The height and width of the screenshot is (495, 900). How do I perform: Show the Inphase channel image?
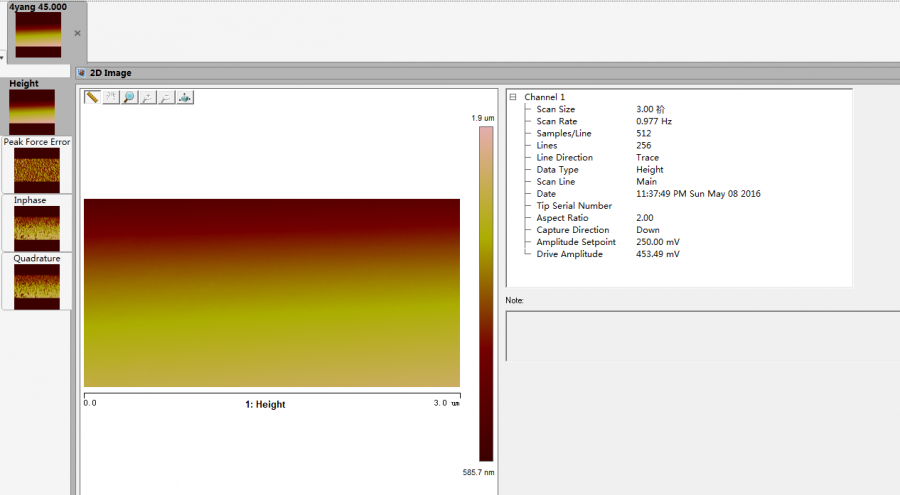37,227
